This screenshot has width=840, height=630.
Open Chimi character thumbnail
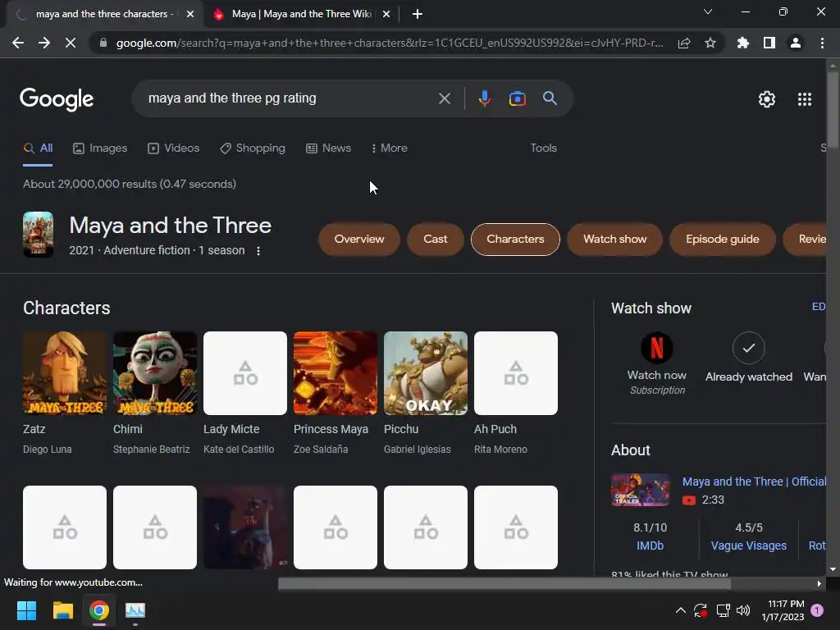(x=155, y=373)
